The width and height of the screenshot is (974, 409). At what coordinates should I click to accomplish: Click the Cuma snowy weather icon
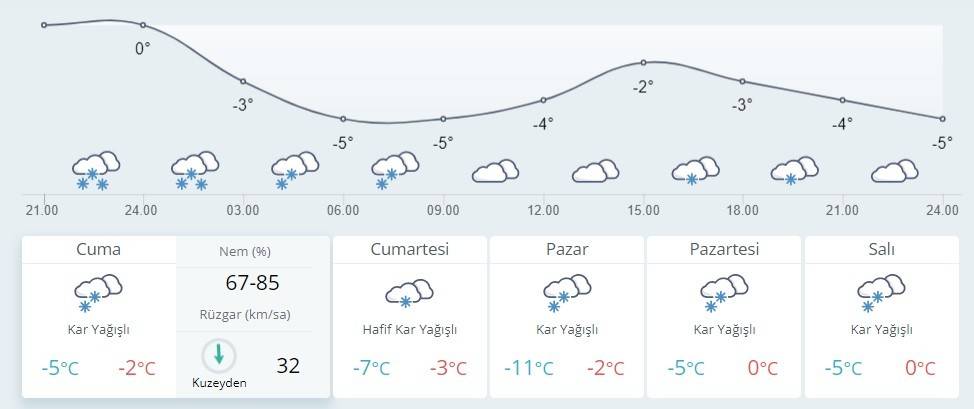point(98,293)
